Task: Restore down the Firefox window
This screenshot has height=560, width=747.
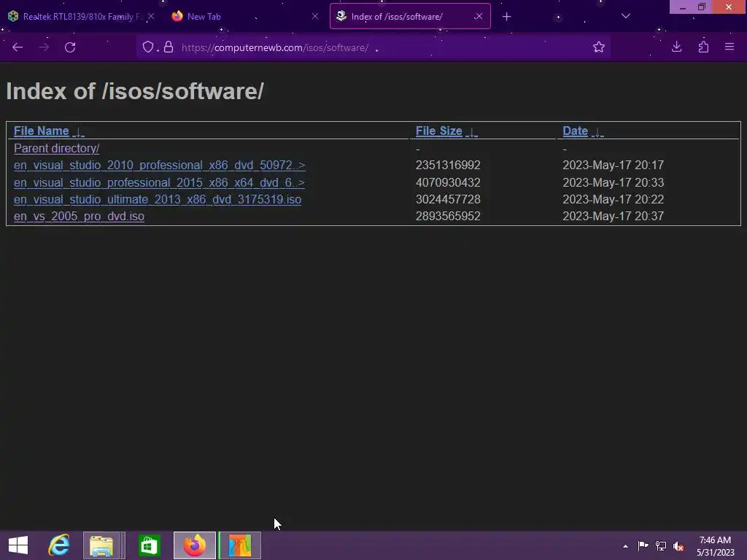Action: pyautogui.click(x=702, y=7)
